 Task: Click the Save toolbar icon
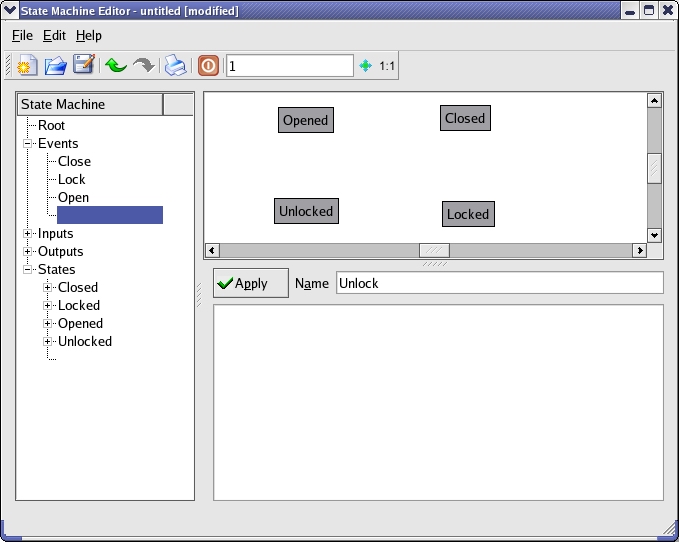84,66
